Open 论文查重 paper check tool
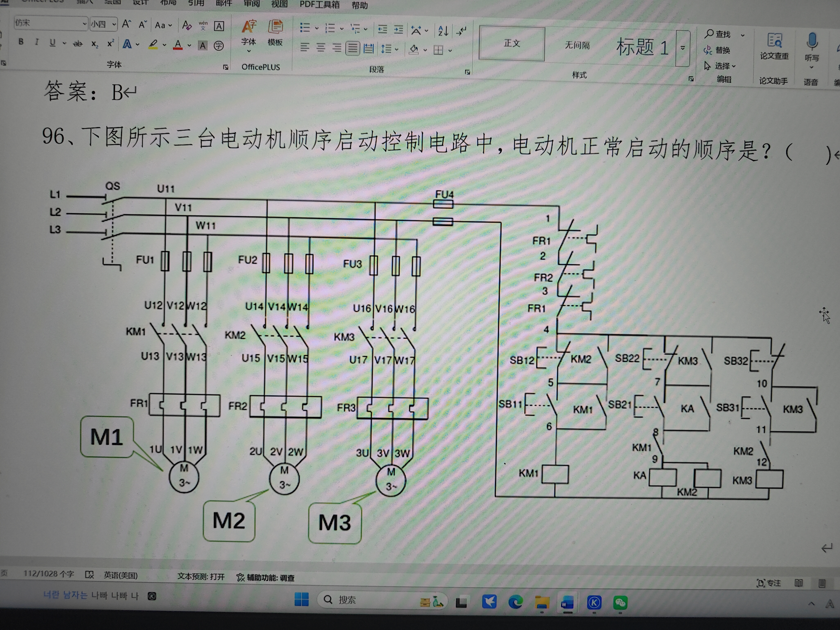This screenshot has width=840, height=630. (x=774, y=46)
